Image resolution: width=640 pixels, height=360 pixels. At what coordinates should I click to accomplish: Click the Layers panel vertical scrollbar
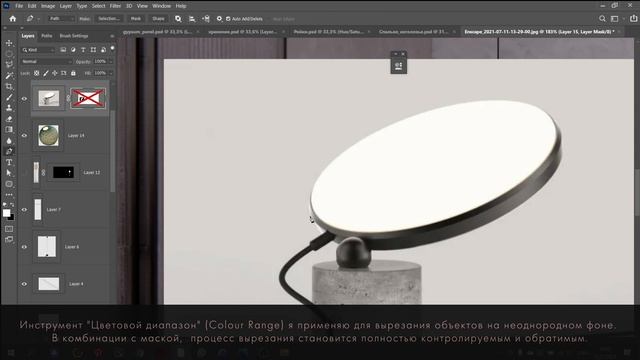113,151
